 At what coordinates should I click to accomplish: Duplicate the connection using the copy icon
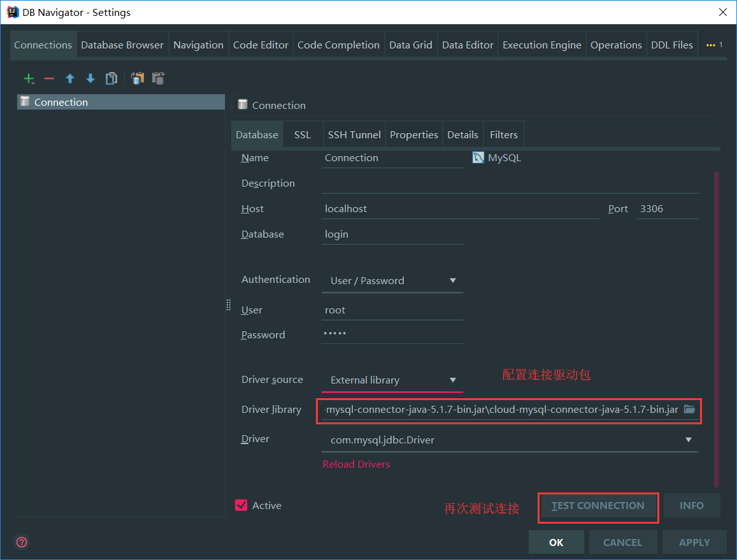[111, 78]
